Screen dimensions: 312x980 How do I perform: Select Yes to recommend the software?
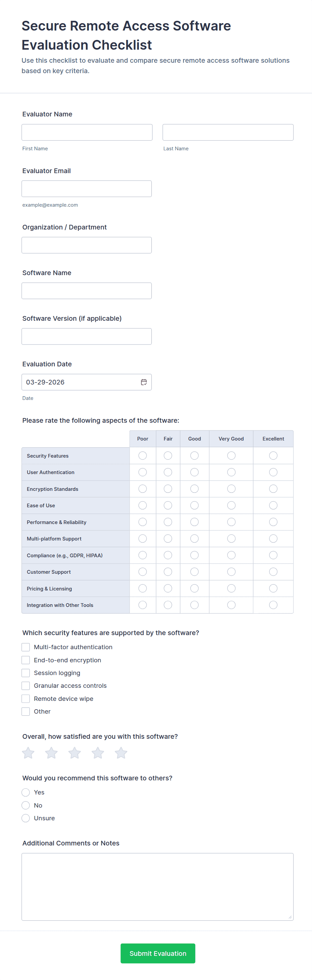(26, 792)
